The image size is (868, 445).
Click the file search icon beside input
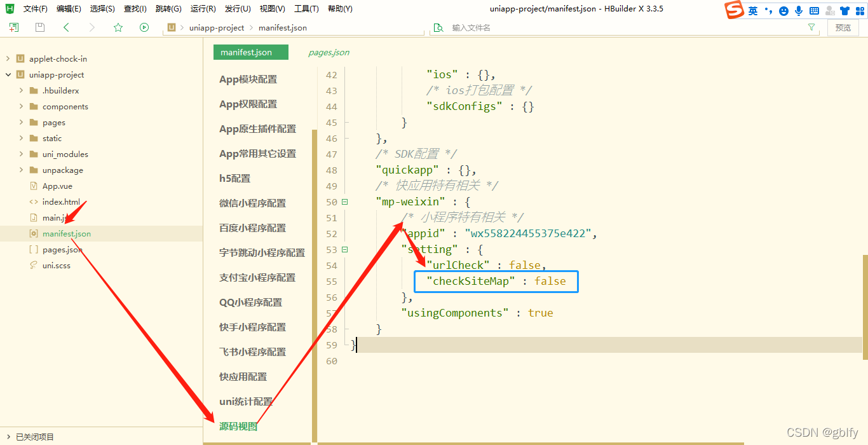coord(438,27)
